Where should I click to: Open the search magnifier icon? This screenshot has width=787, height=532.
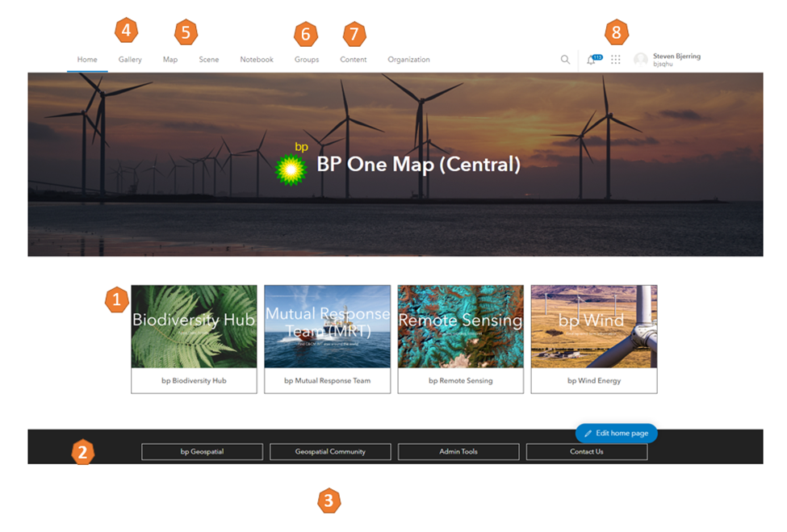(x=565, y=60)
